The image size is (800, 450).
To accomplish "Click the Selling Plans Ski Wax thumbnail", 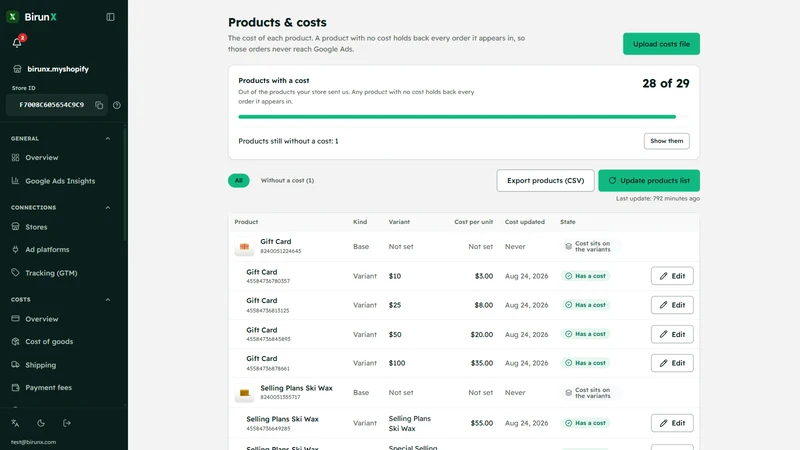I will [244, 393].
